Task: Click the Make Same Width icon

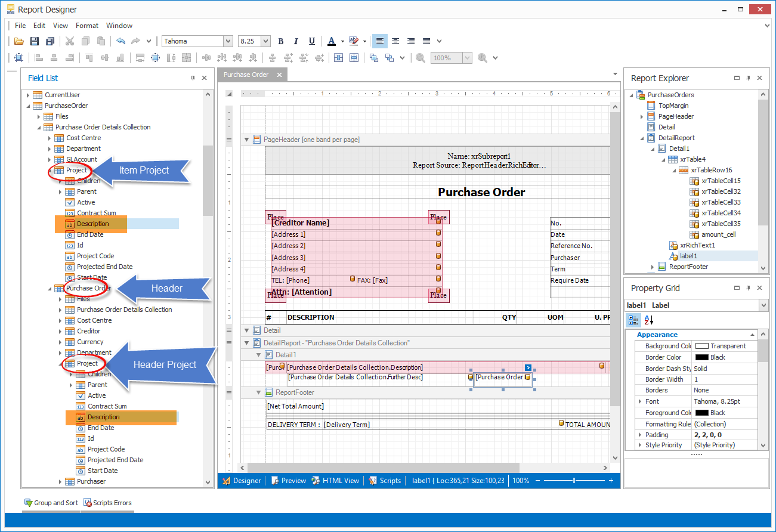Action: [x=141, y=58]
